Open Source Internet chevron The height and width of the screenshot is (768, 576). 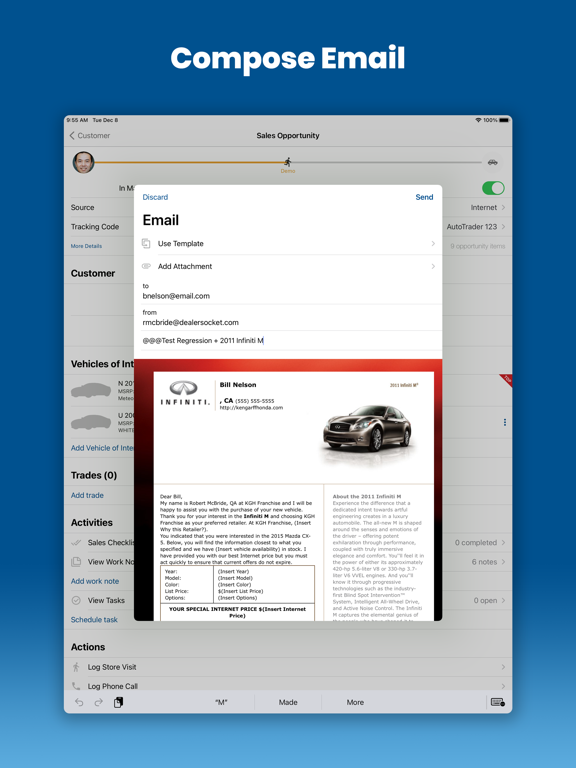[504, 208]
